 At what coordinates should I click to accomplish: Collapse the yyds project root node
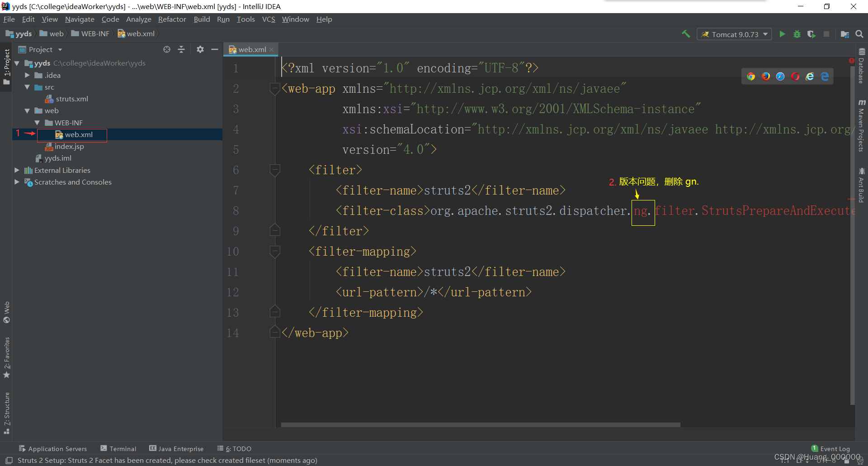point(17,63)
